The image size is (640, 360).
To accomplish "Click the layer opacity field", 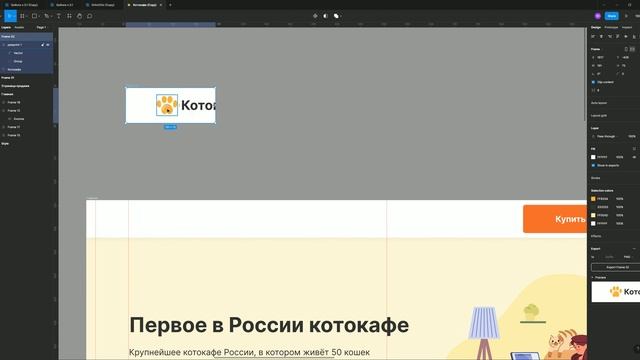I will 632,136.
